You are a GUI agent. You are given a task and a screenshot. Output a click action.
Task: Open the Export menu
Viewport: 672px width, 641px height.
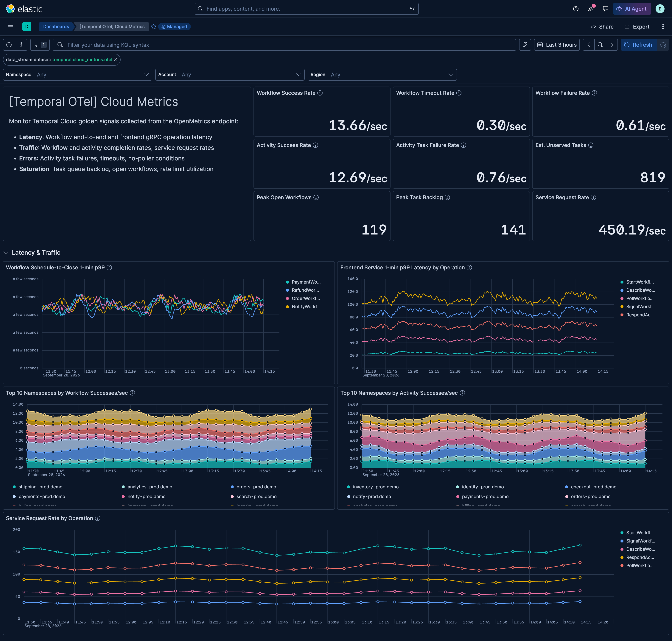(x=637, y=27)
